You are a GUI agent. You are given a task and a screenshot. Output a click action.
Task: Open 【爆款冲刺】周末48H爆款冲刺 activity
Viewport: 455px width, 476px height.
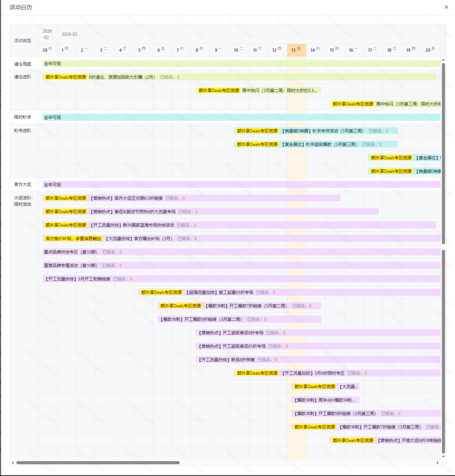326,400
